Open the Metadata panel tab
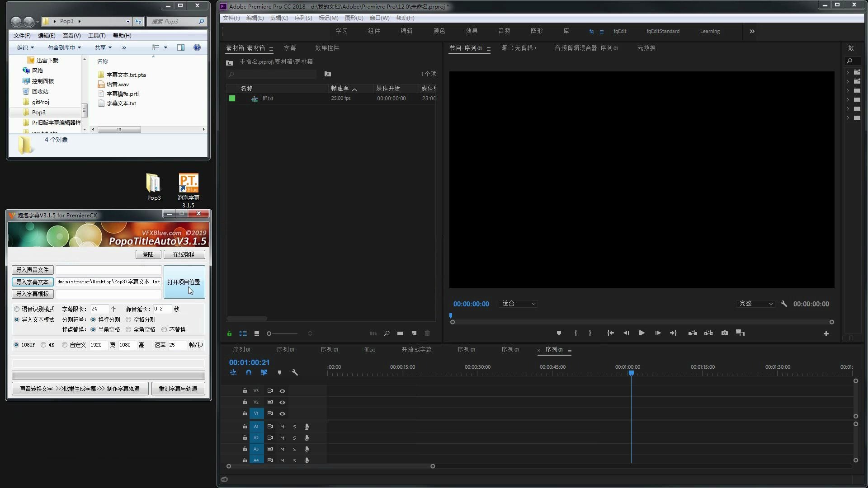Image resolution: width=868 pixels, height=488 pixels. tap(646, 48)
